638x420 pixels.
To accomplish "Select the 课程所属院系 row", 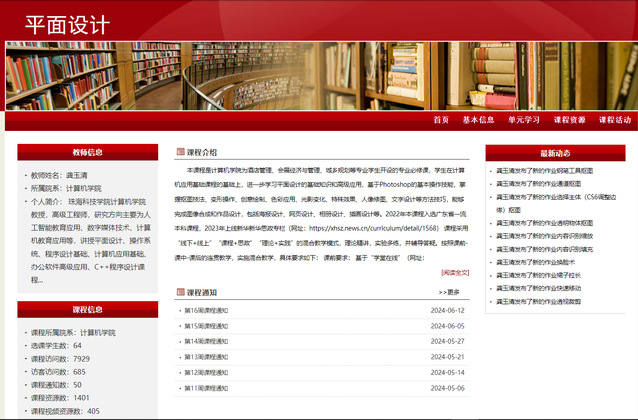I will click(73, 332).
